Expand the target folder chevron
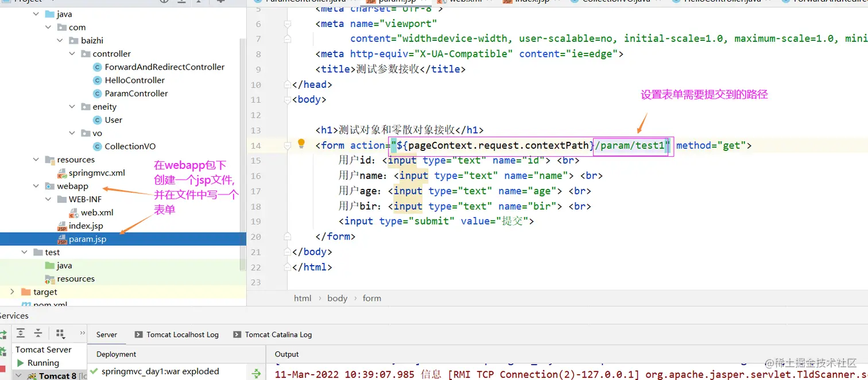Screen dimensions: 868x380 pyautogui.click(x=13, y=292)
